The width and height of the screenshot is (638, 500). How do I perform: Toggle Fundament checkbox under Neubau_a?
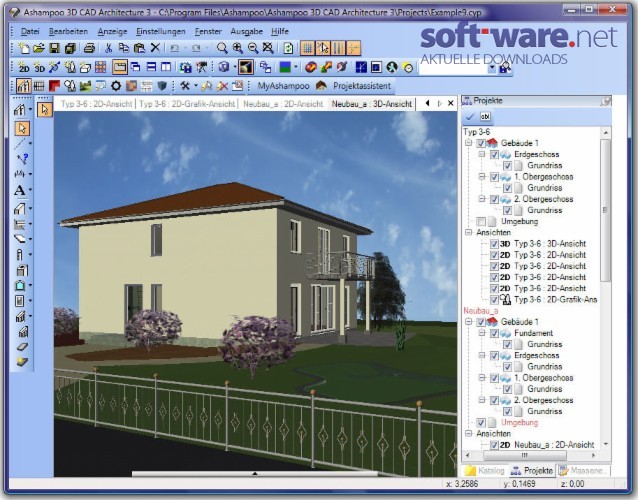(494, 334)
